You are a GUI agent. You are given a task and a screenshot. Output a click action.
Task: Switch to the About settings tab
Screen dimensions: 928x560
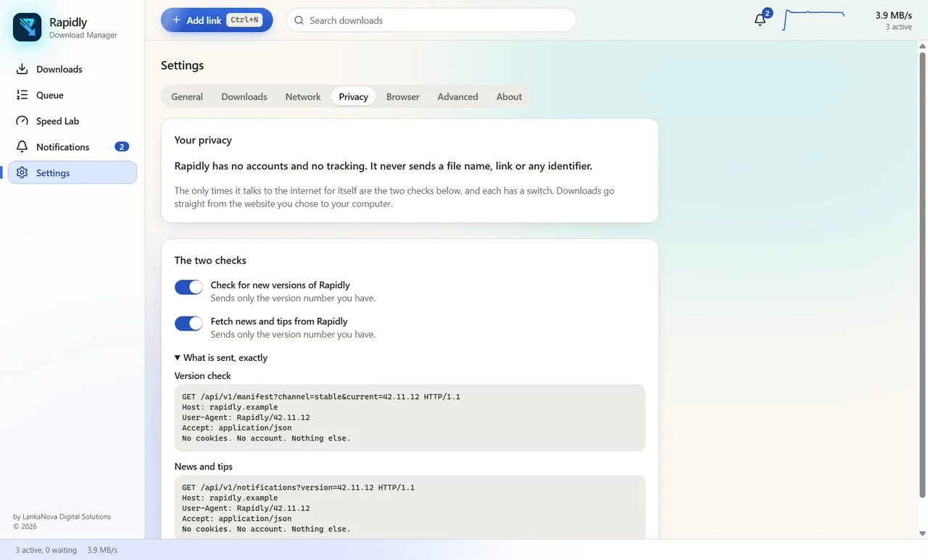509,97
